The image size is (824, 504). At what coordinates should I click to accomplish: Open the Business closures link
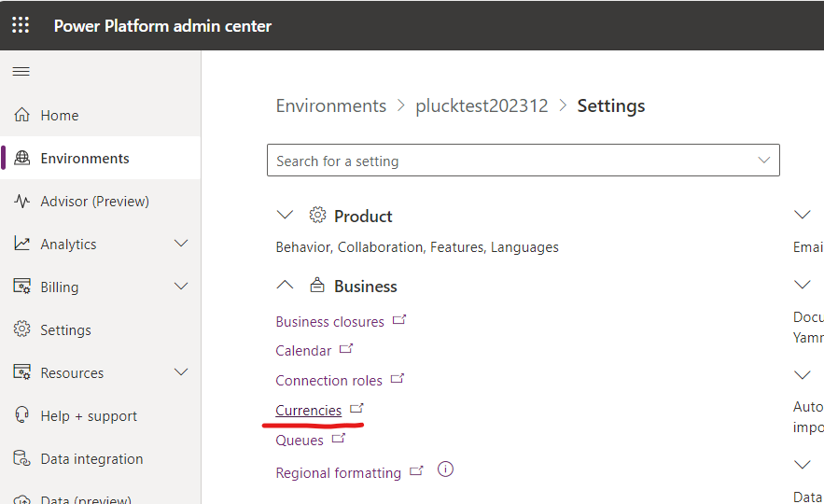coord(329,322)
